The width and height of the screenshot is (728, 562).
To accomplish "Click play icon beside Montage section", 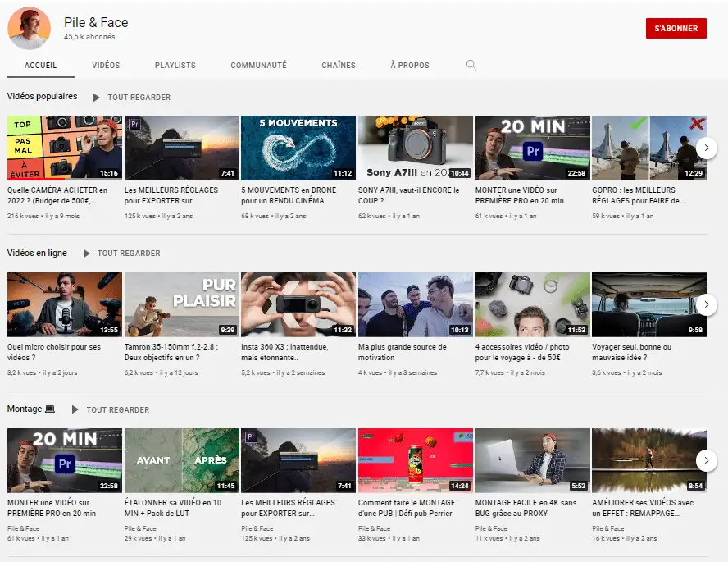I will coord(75,409).
